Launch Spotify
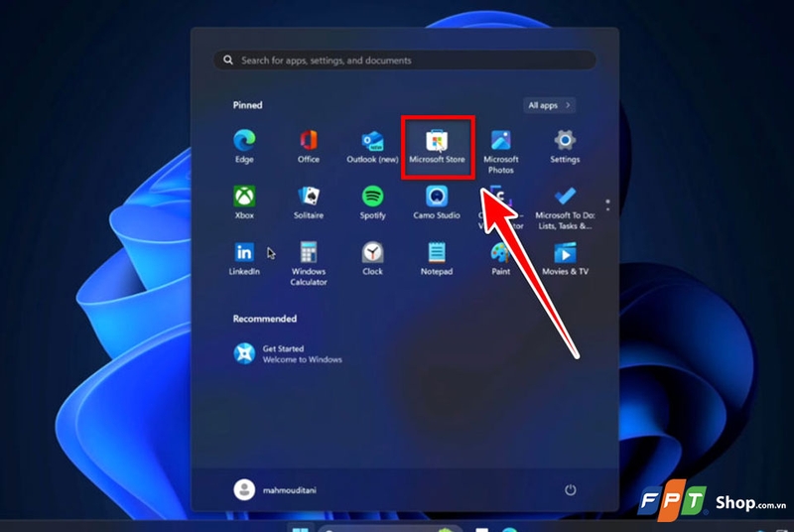Screen dimensions: 794x532 (373, 201)
